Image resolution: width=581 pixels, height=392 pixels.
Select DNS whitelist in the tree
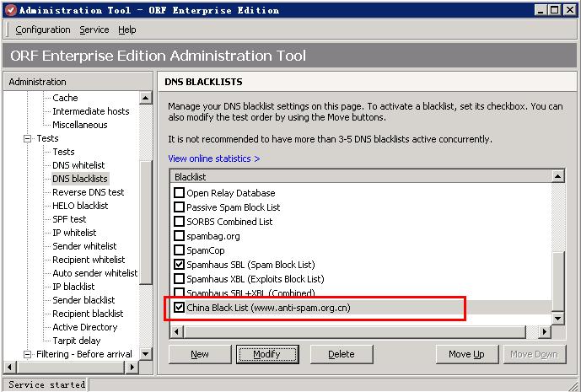[78, 165]
